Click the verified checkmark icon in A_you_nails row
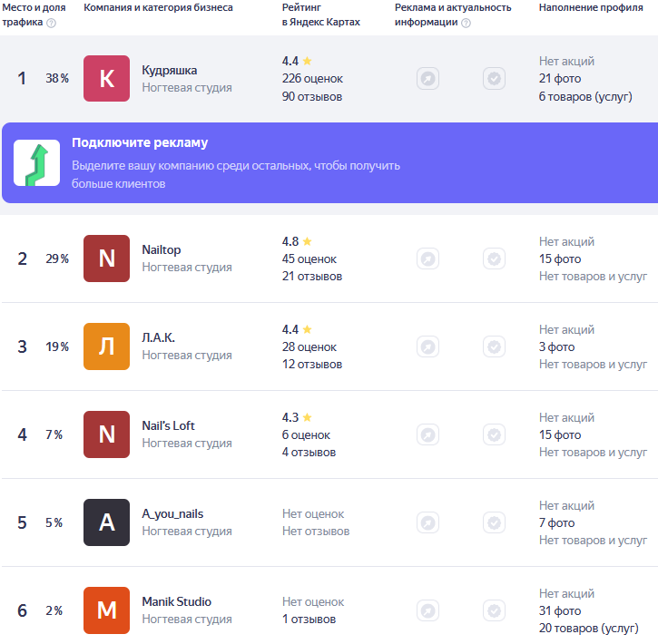658x644 pixels. (494, 522)
